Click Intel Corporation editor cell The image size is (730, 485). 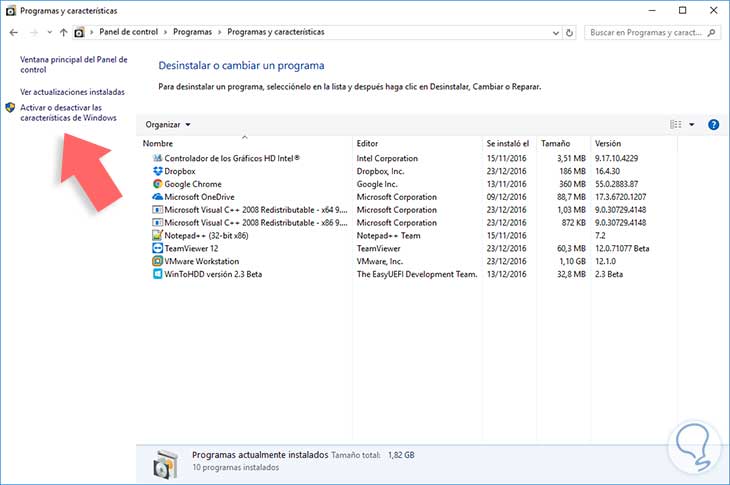[x=387, y=158]
